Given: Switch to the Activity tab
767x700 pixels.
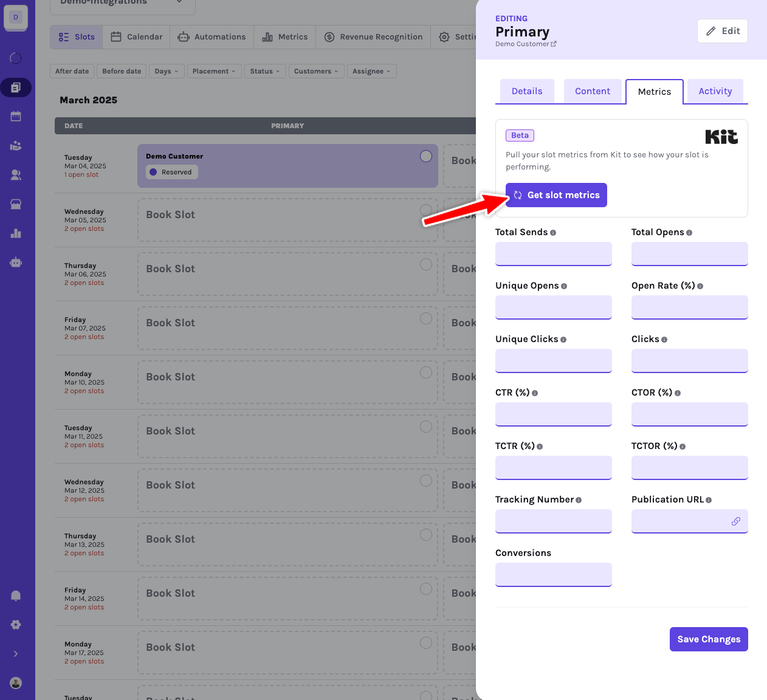Looking at the screenshot, I should coord(715,91).
